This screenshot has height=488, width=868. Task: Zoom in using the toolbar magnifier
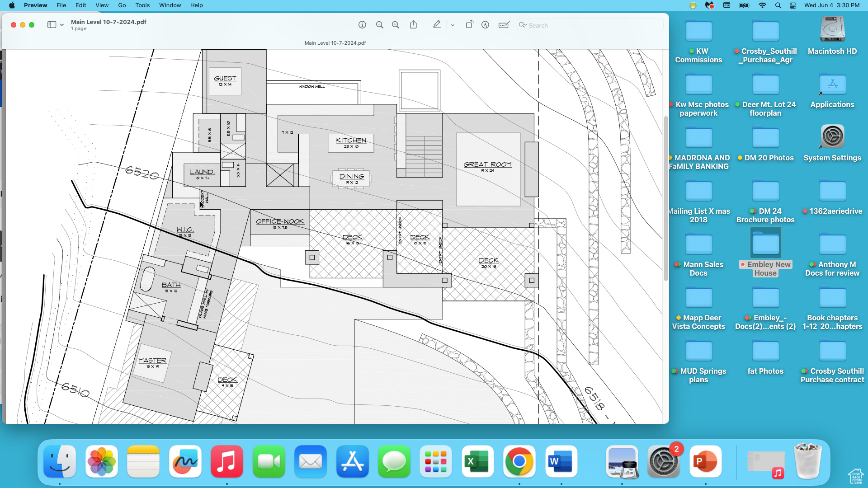point(396,25)
